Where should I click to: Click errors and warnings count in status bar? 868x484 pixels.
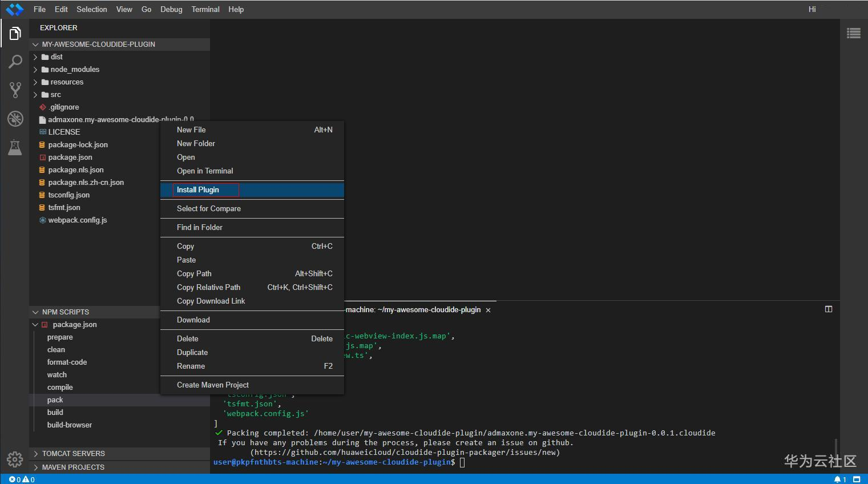coord(22,479)
